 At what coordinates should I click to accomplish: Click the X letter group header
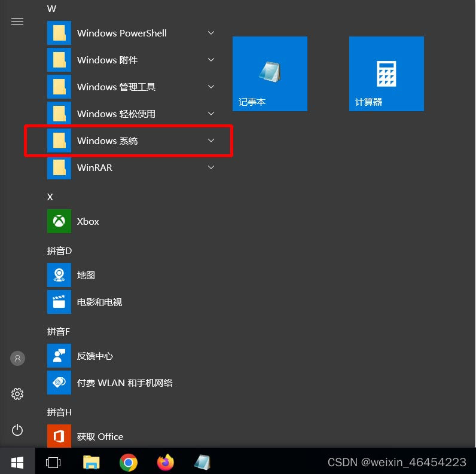(50, 197)
